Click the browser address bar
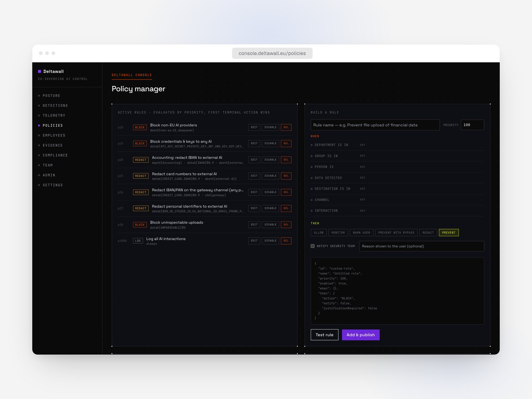 pyautogui.click(x=272, y=53)
